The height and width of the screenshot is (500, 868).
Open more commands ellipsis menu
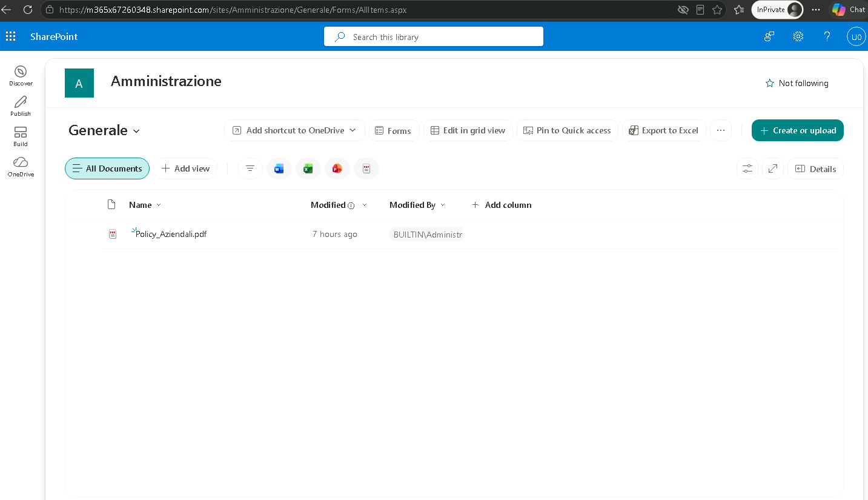720,130
